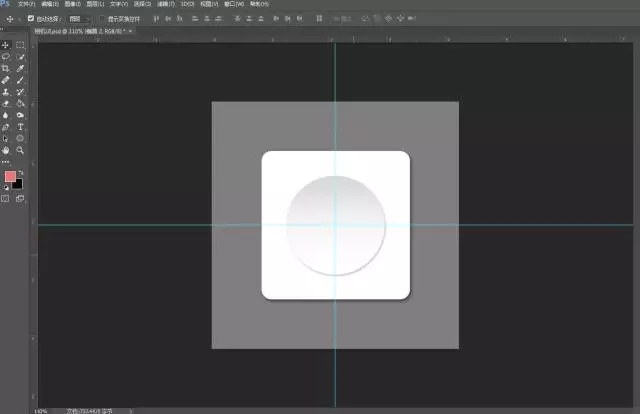Image resolution: width=640 pixels, height=414 pixels.
Task: Select the Hand tool
Action: (6, 150)
